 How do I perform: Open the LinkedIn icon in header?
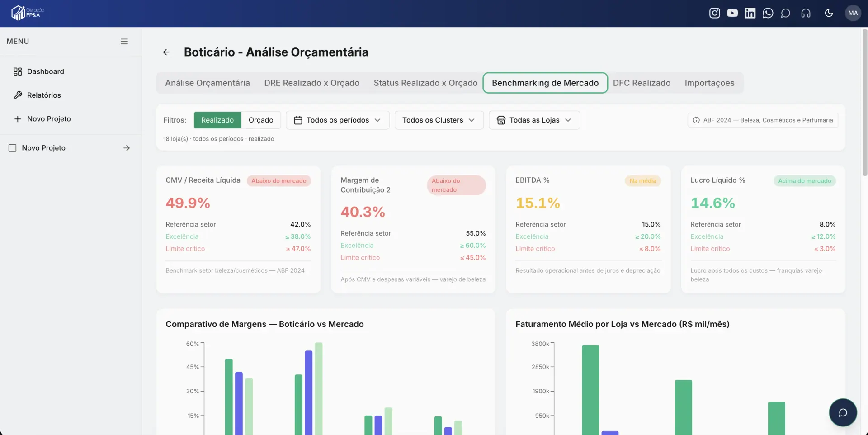(x=750, y=13)
